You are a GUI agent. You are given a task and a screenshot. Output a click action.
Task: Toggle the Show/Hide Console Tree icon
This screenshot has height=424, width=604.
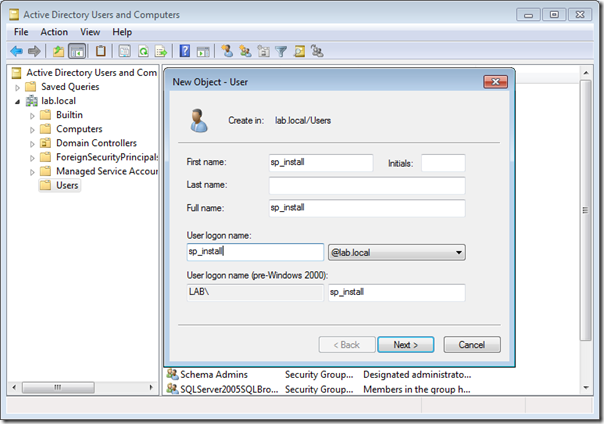(x=77, y=51)
